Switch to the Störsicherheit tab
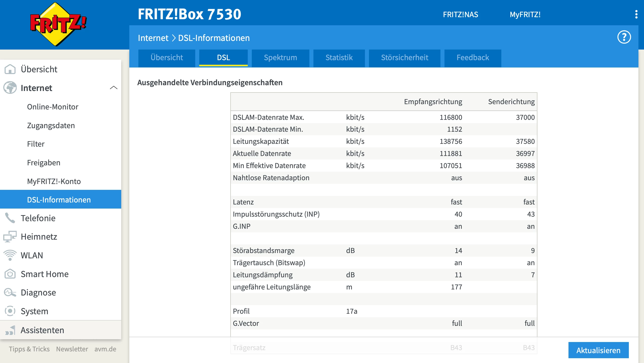Image resolution: width=644 pixels, height=363 pixels. 404,58
